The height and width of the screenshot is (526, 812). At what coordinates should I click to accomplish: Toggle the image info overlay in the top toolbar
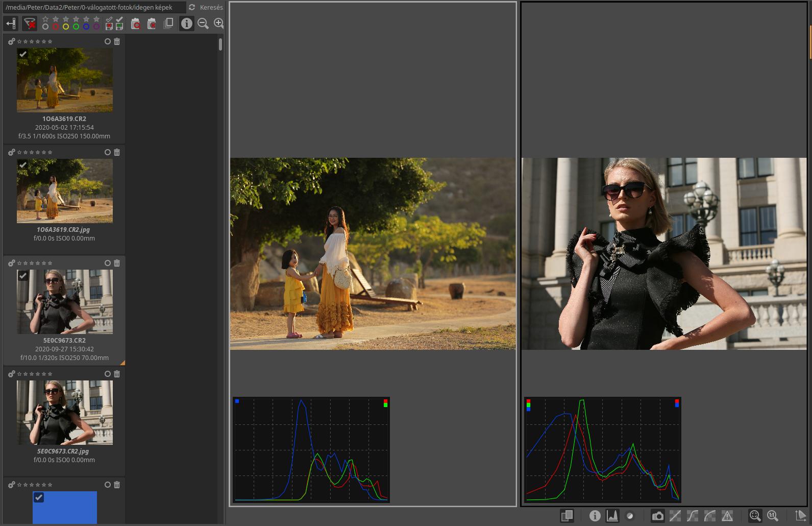[187, 23]
